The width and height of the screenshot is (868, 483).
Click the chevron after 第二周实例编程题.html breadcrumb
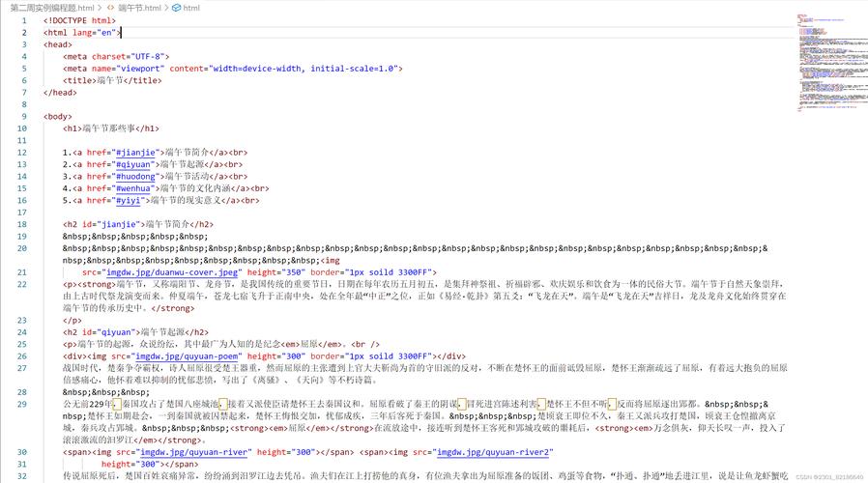pos(100,8)
